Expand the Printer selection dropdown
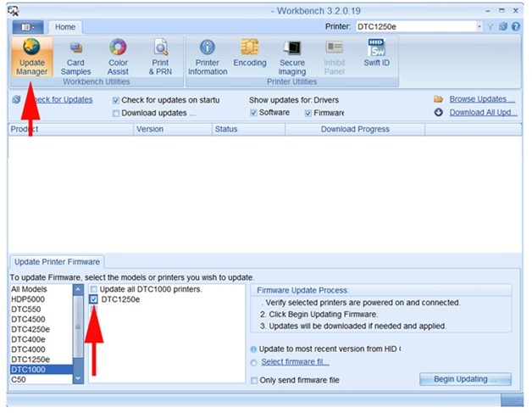 click(x=479, y=26)
